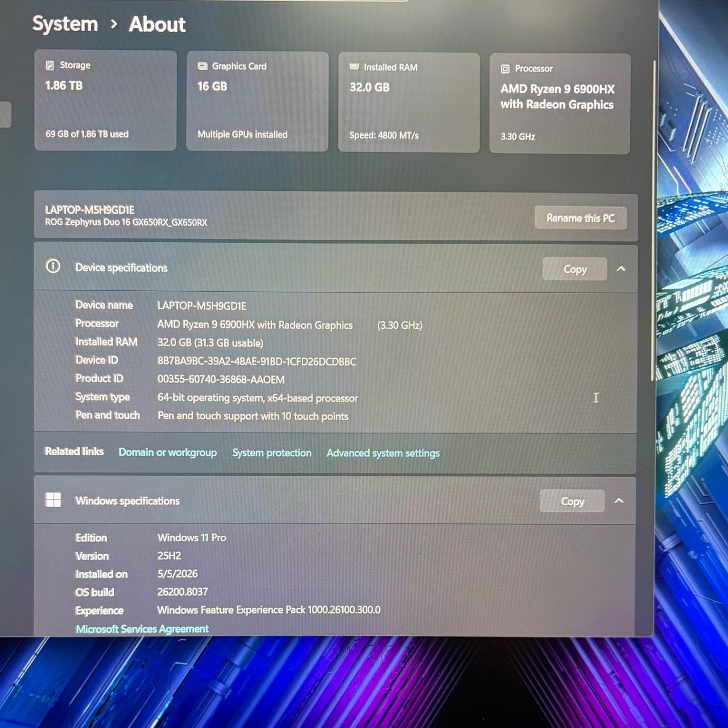Click the Speed: 4800 MT/s text
The height and width of the screenshot is (728, 728).
click(x=384, y=136)
